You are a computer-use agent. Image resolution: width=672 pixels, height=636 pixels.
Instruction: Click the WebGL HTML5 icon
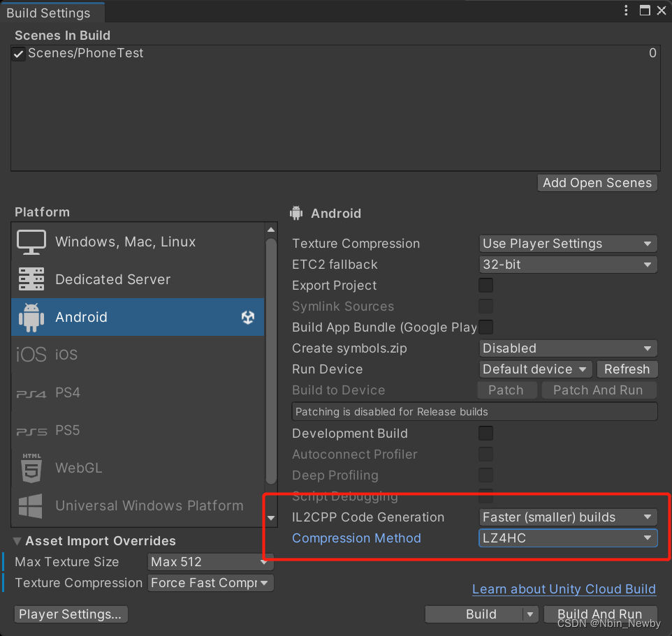[31, 468]
